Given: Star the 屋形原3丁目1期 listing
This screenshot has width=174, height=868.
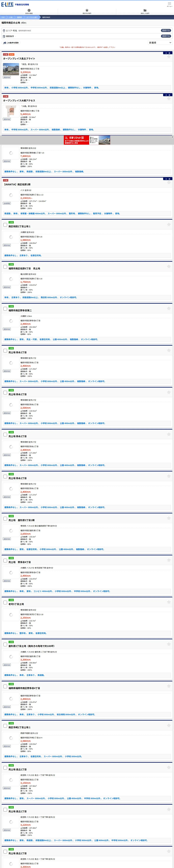Looking at the screenshot, I should tap(169, 518).
